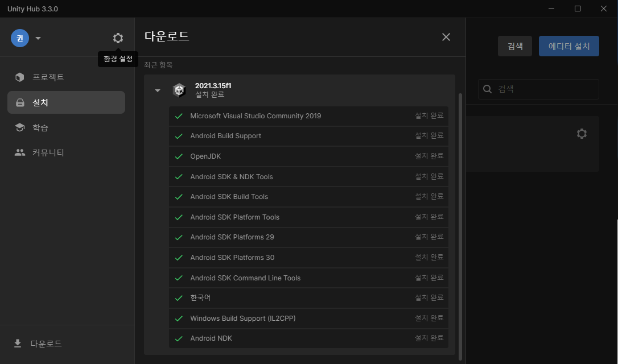Click the download arrow icon in sidebar
Viewport: 618px width, 364px height.
[17, 344]
